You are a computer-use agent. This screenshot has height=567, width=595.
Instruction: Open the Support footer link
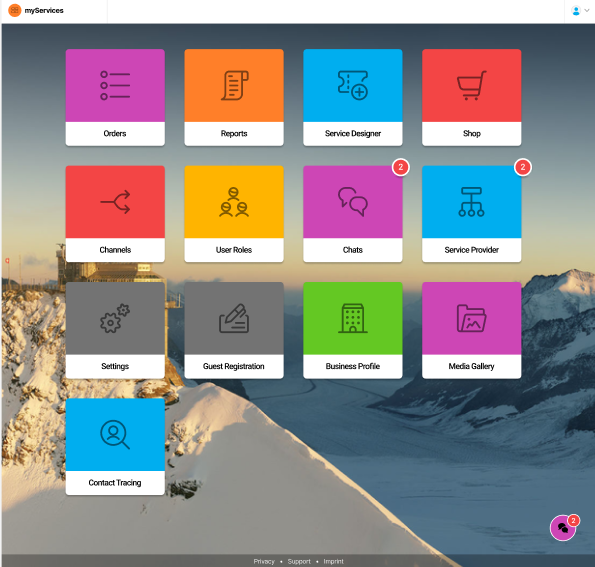pyautogui.click(x=299, y=561)
